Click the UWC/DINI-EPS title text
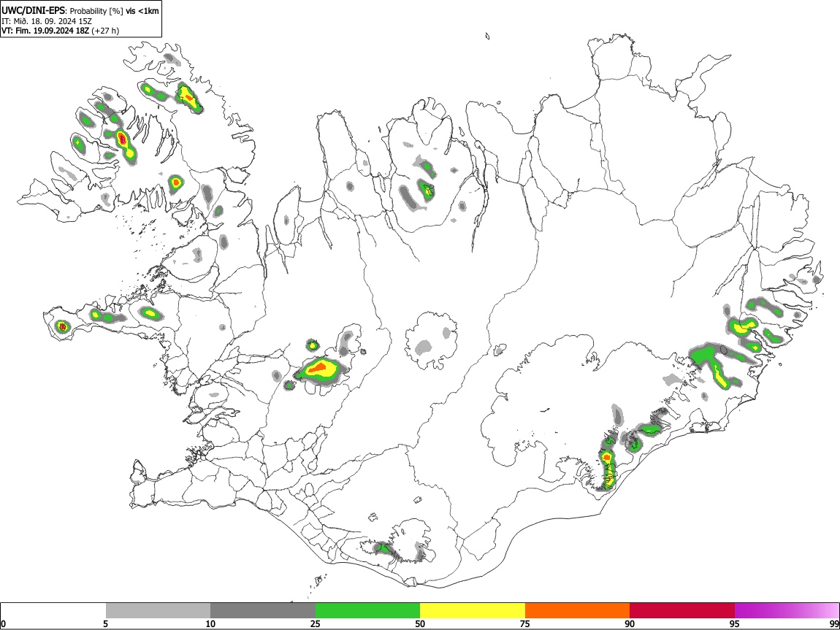Screen dimensions: 840x630 (x=33, y=11)
